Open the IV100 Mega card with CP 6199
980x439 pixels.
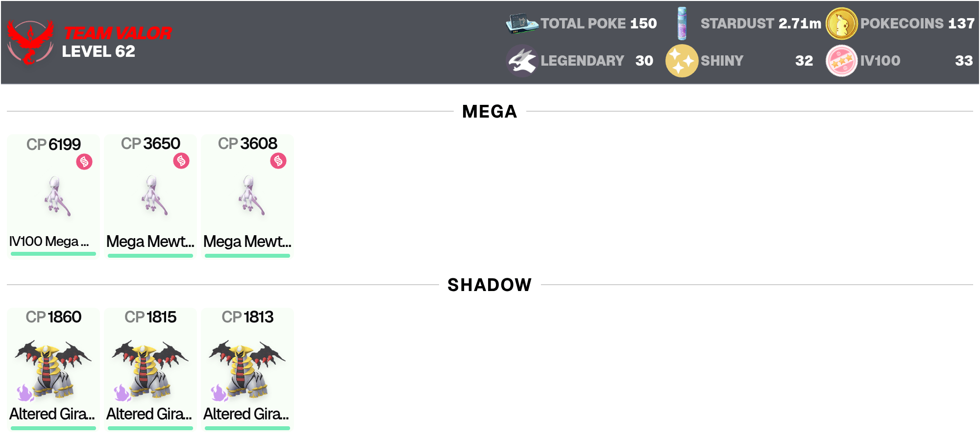pyautogui.click(x=53, y=196)
